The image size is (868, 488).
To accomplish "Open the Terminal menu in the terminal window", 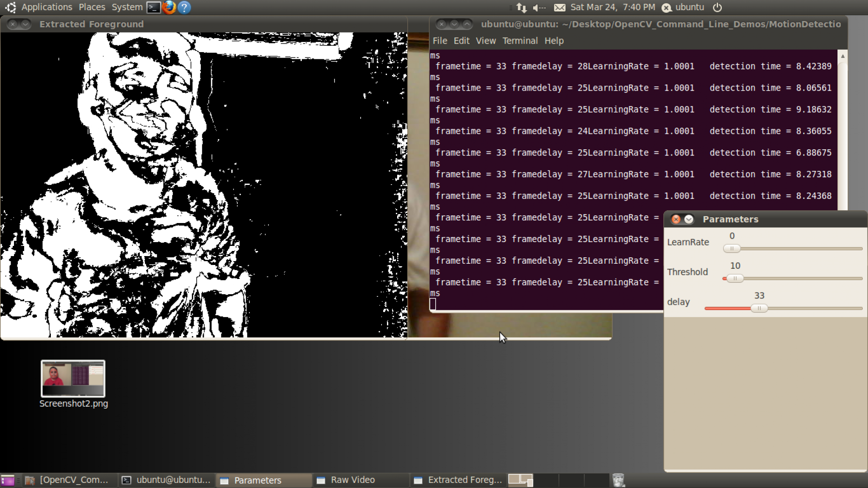I will point(520,41).
